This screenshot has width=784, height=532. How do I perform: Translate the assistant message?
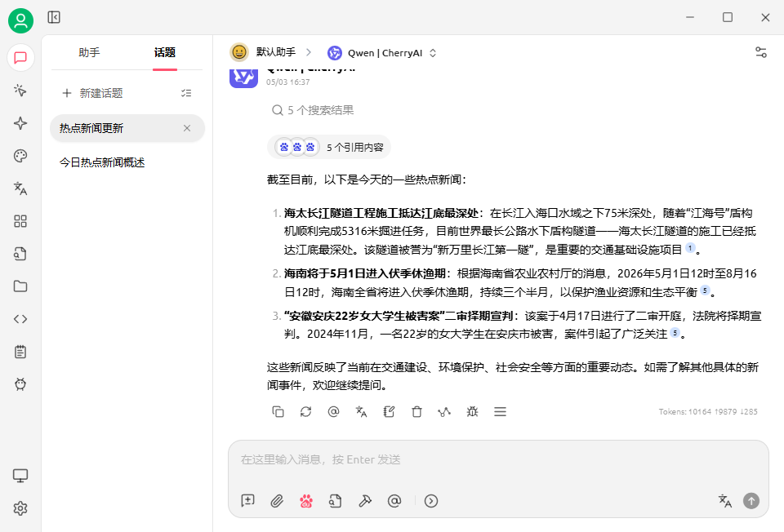click(x=361, y=411)
